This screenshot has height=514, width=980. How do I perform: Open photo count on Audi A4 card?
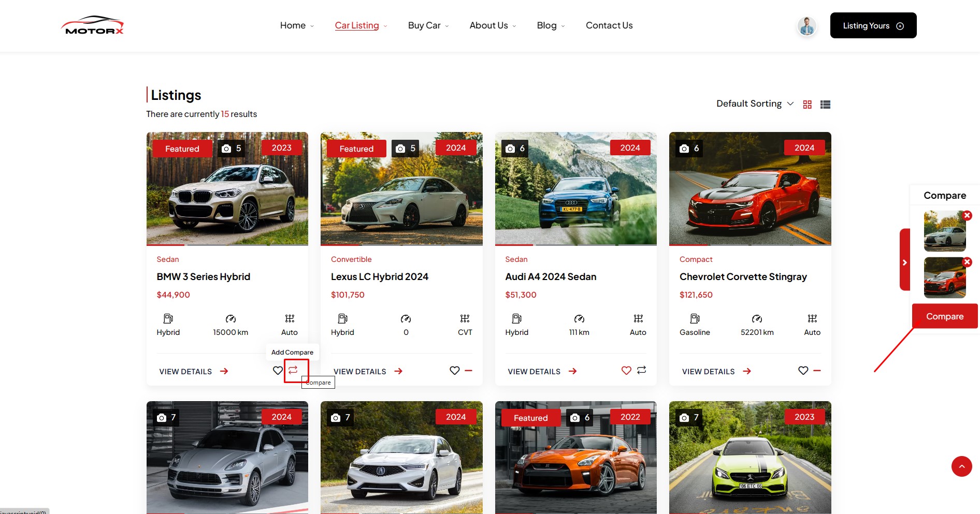515,149
